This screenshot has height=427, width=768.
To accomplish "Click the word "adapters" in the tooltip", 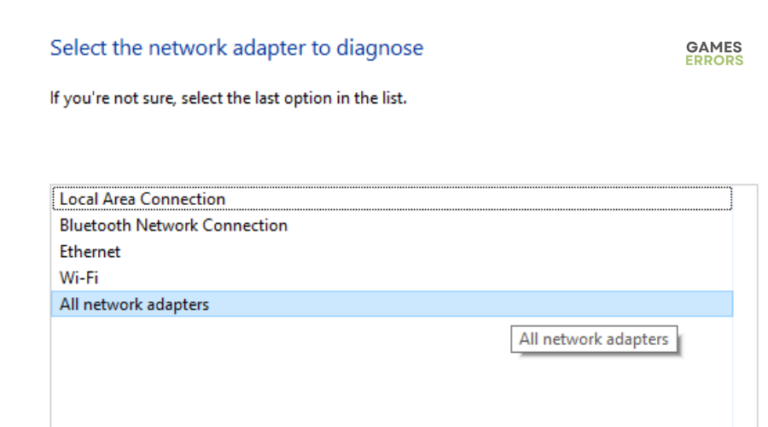I will tap(635, 339).
